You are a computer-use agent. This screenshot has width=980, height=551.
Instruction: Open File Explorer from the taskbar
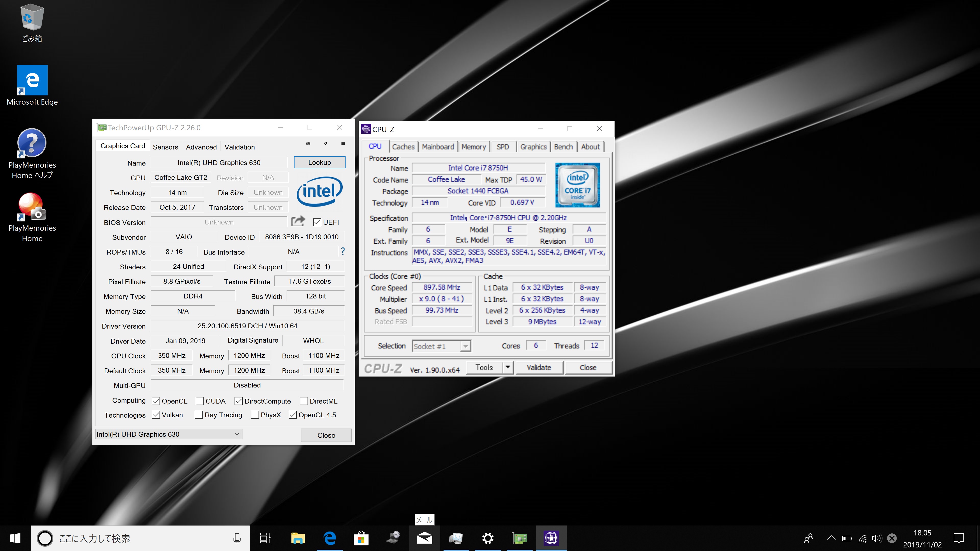click(x=298, y=538)
